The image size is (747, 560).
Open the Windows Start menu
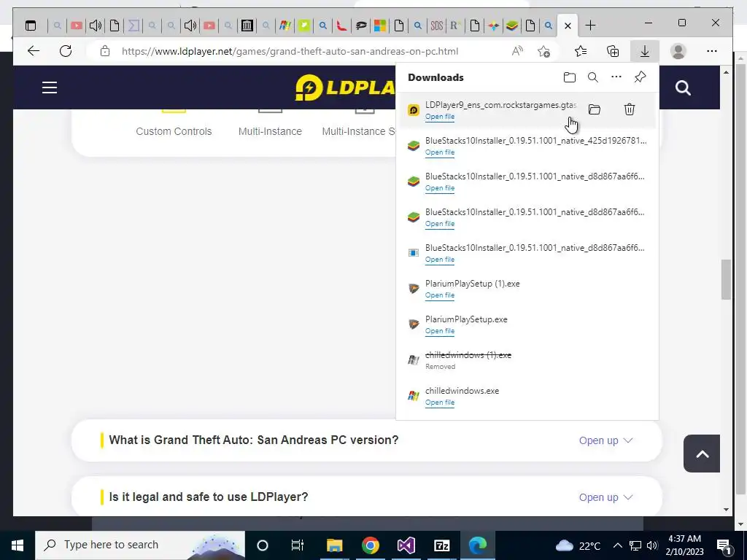[x=18, y=545]
